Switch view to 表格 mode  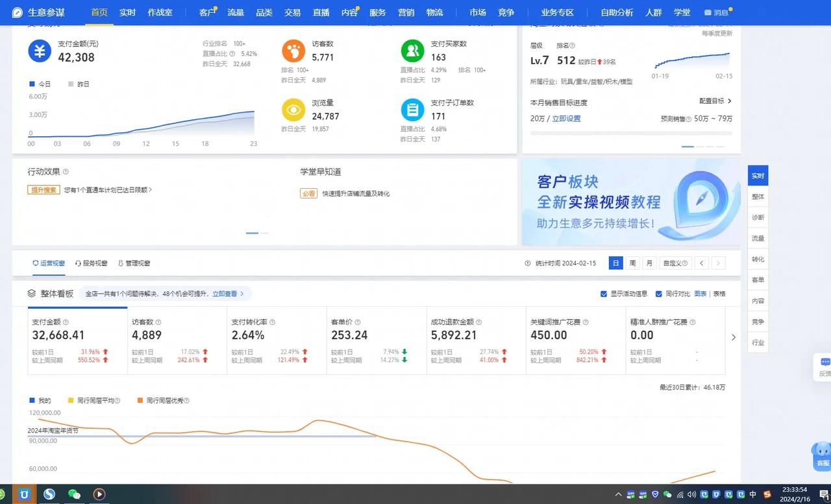(719, 294)
